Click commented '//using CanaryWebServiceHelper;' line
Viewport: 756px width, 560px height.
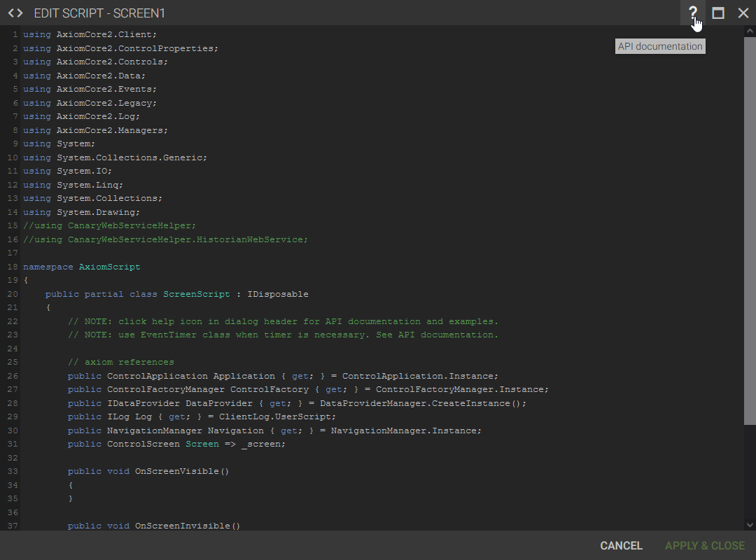tap(109, 225)
